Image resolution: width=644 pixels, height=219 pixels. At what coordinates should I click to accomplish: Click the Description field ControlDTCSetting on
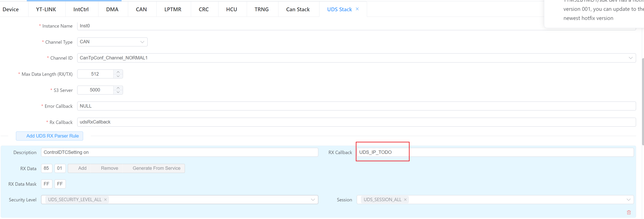[179, 152]
